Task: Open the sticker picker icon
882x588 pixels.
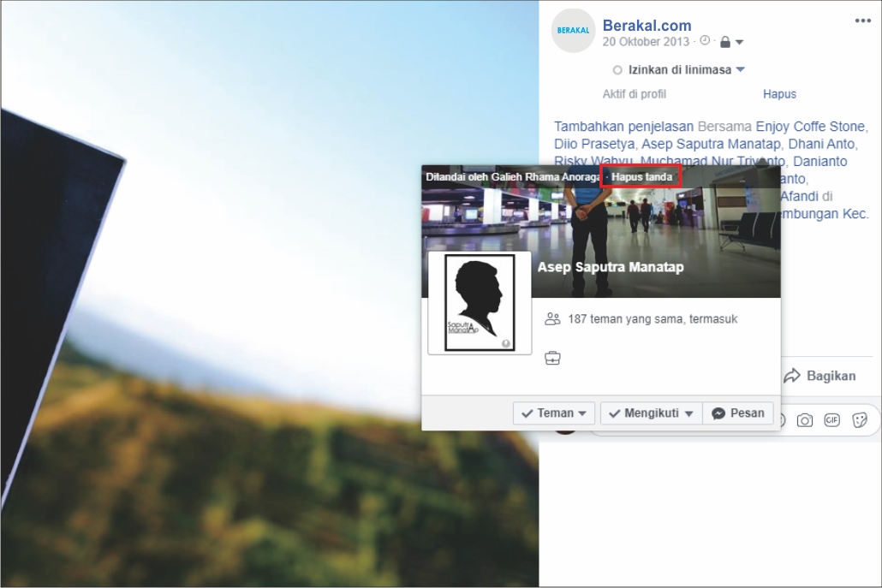Action: [860, 420]
